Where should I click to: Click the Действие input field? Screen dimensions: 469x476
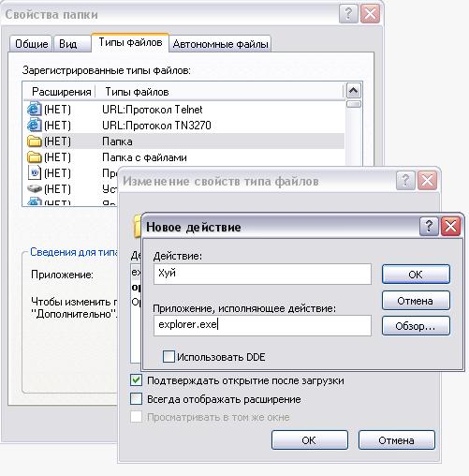coord(262,274)
